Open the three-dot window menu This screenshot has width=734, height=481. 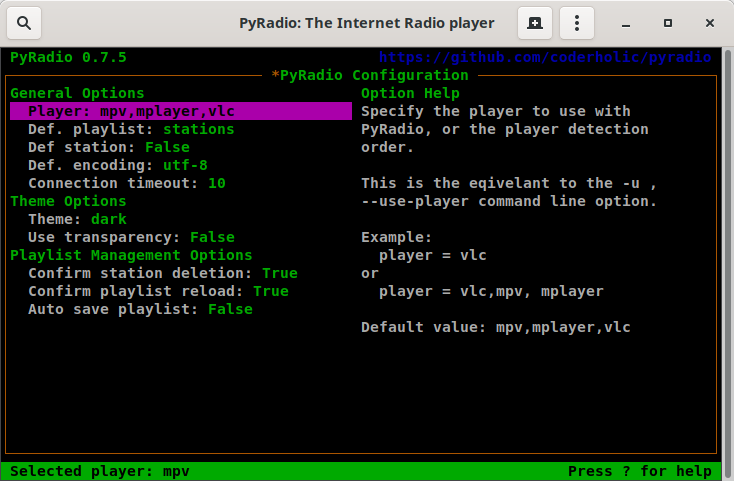(x=577, y=23)
